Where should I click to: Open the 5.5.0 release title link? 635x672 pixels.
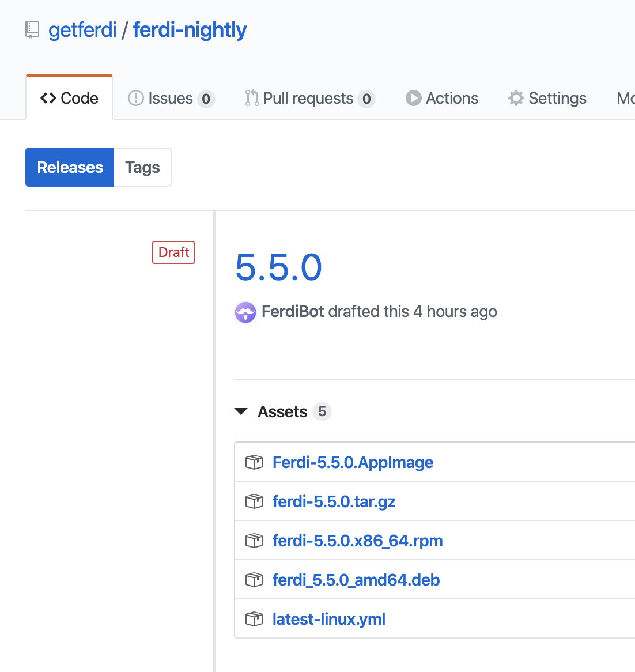point(278,267)
